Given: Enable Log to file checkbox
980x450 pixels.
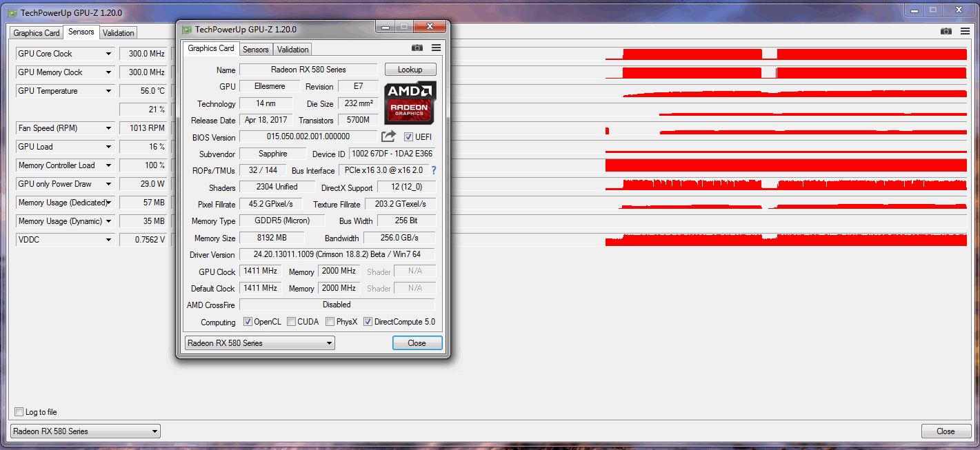Looking at the screenshot, I should pos(19,412).
